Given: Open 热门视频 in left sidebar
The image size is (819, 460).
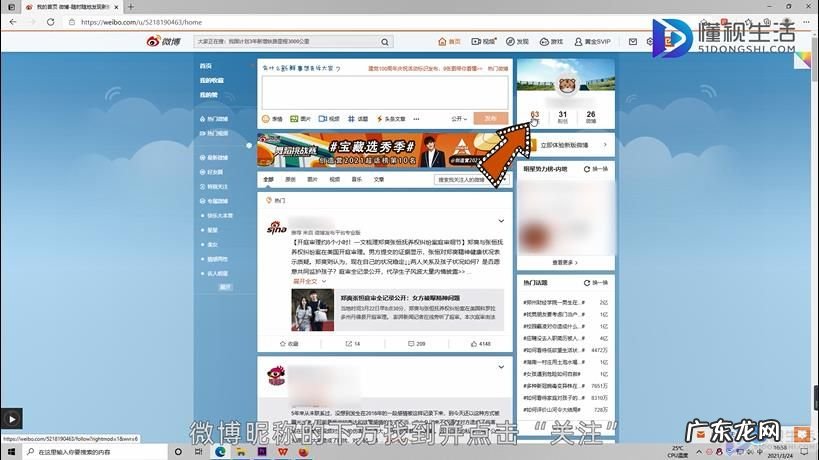Looking at the screenshot, I should tap(214, 133).
